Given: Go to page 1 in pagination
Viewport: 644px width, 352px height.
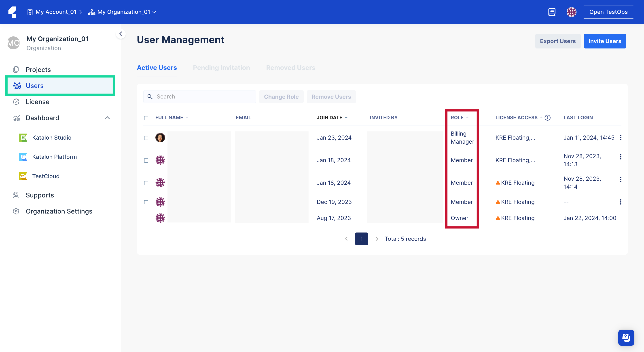Looking at the screenshot, I should click(x=362, y=239).
